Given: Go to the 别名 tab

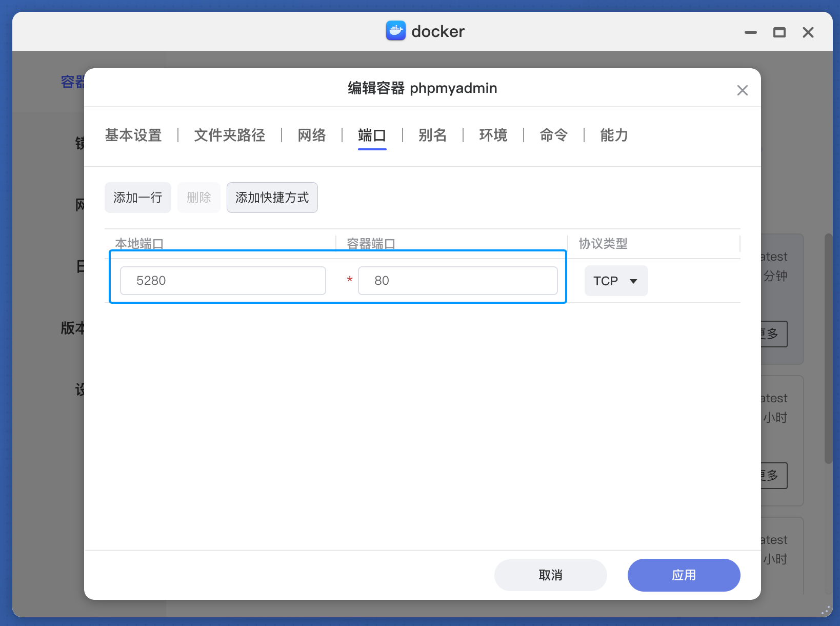Looking at the screenshot, I should tap(433, 135).
